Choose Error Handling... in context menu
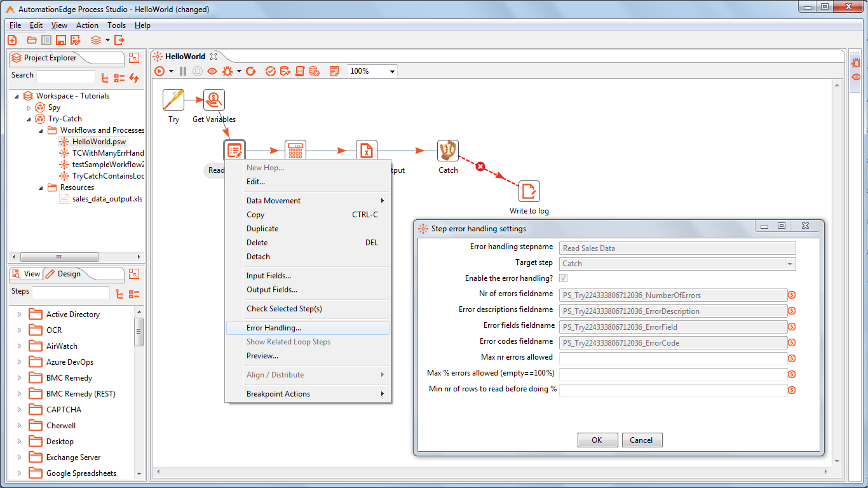The width and height of the screenshot is (868, 488). (308, 328)
